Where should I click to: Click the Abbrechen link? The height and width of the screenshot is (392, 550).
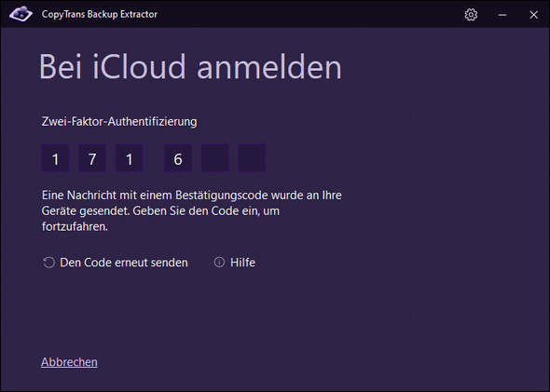[x=69, y=362]
